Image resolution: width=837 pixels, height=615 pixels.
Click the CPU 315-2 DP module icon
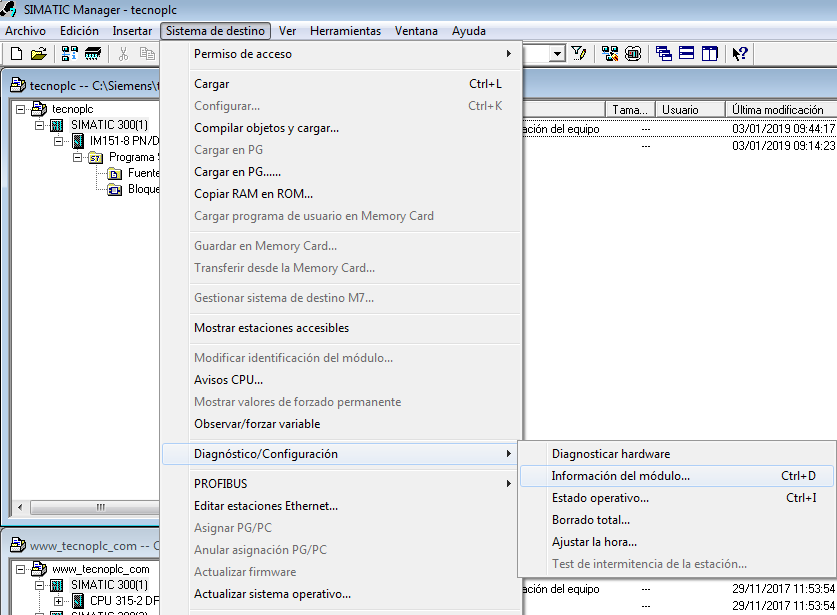[78, 601]
